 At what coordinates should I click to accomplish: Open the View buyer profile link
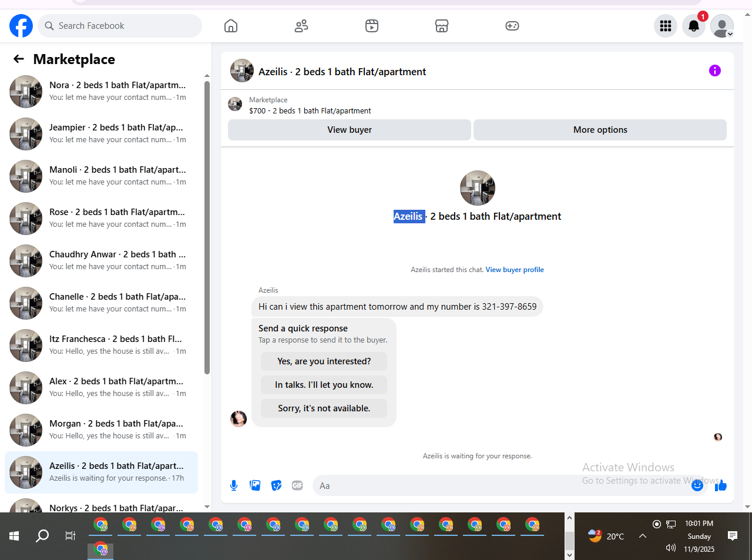click(515, 270)
